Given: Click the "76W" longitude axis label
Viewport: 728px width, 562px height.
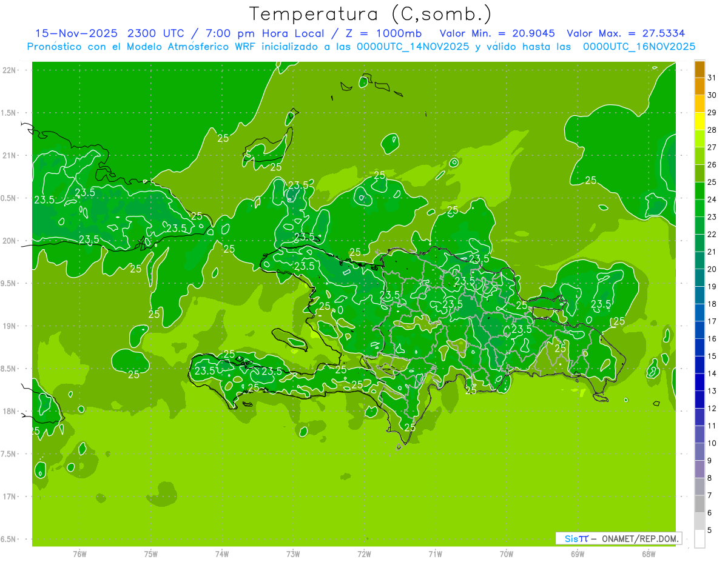Looking at the screenshot, I should coord(80,554).
